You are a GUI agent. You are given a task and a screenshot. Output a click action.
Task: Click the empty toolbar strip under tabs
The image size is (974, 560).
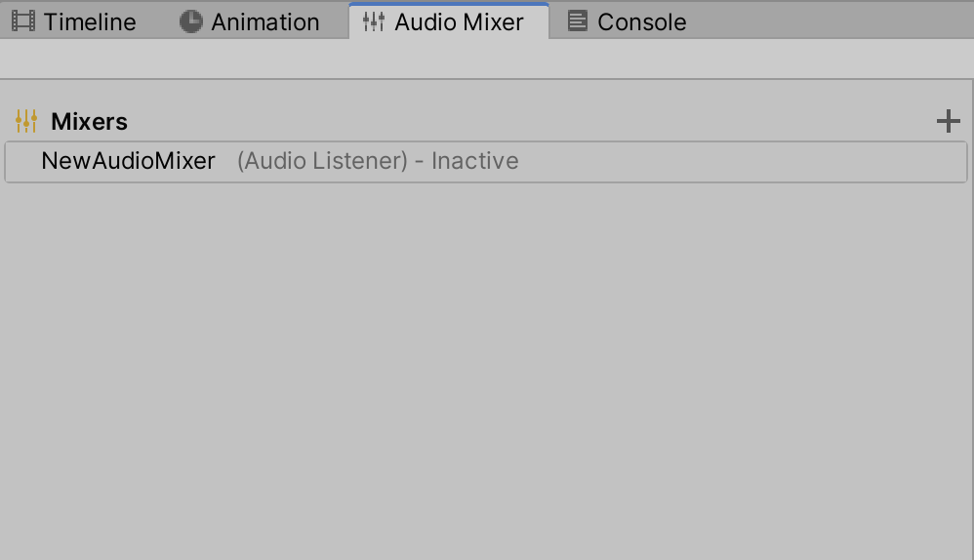click(486, 60)
